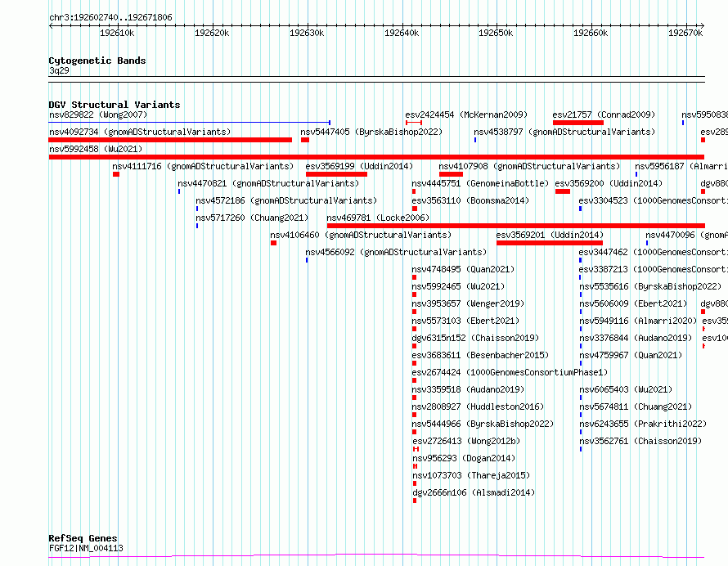Click the 3q29 cytogenetic band label
This screenshot has height=566, width=728.
tap(59, 70)
